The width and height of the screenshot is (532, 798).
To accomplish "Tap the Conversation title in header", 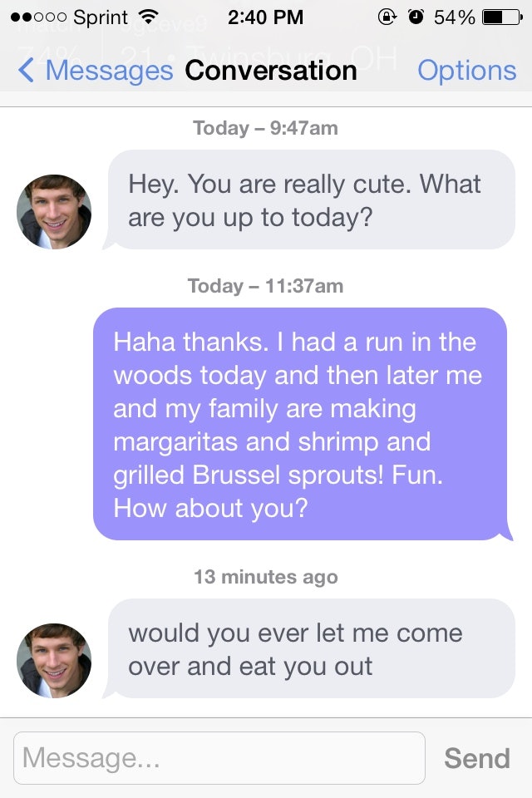I will pos(271,71).
